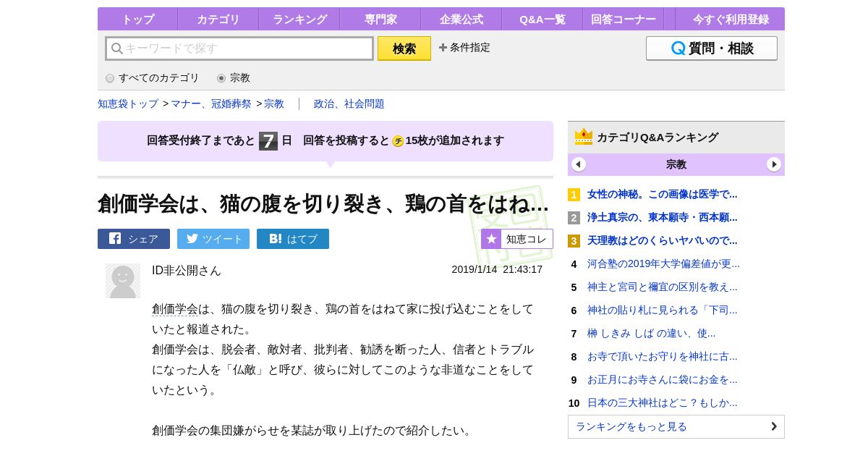Click ランキングをもっと見る button
The height and width of the screenshot is (456, 868).
[676, 426]
